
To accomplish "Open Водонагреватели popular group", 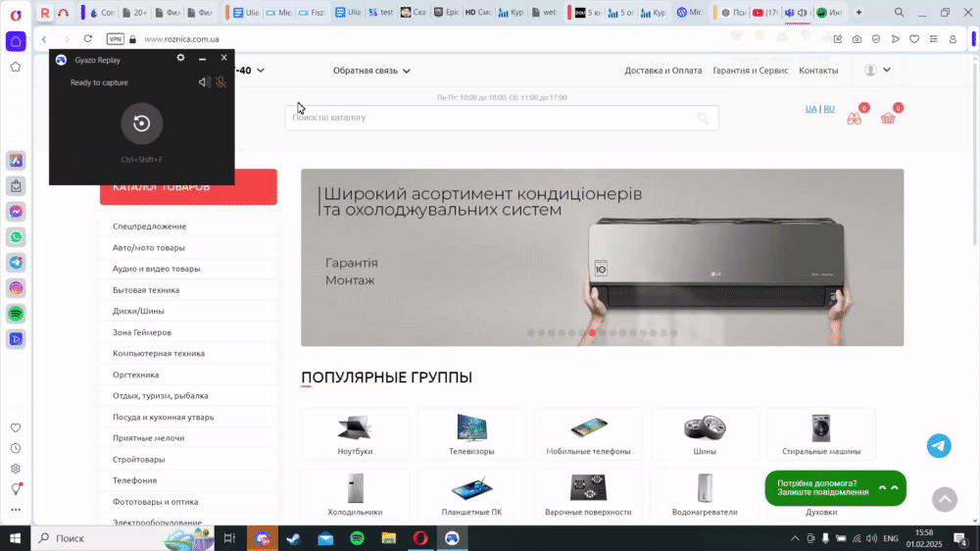I will 705,495.
